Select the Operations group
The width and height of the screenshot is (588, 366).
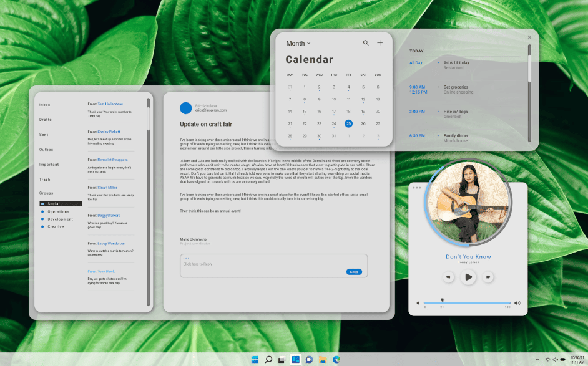pos(58,212)
